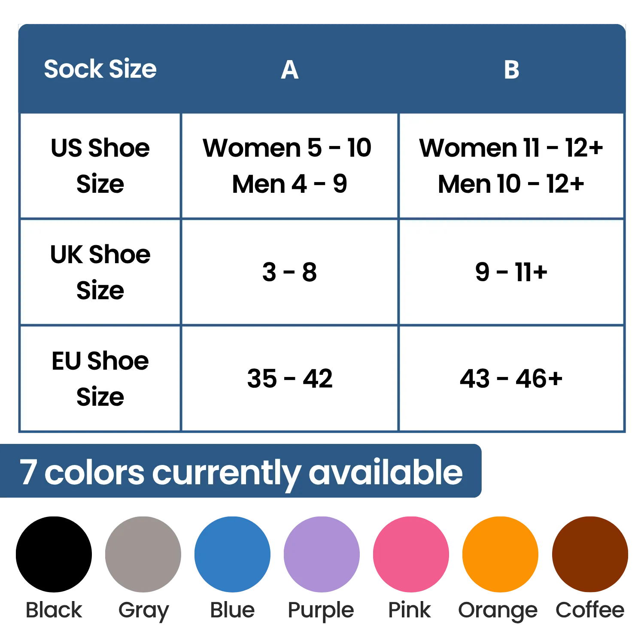Pick the coffee brown color swatch
The height and width of the screenshot is (644, 644).
pyautogui.click(x=590, y=554)
